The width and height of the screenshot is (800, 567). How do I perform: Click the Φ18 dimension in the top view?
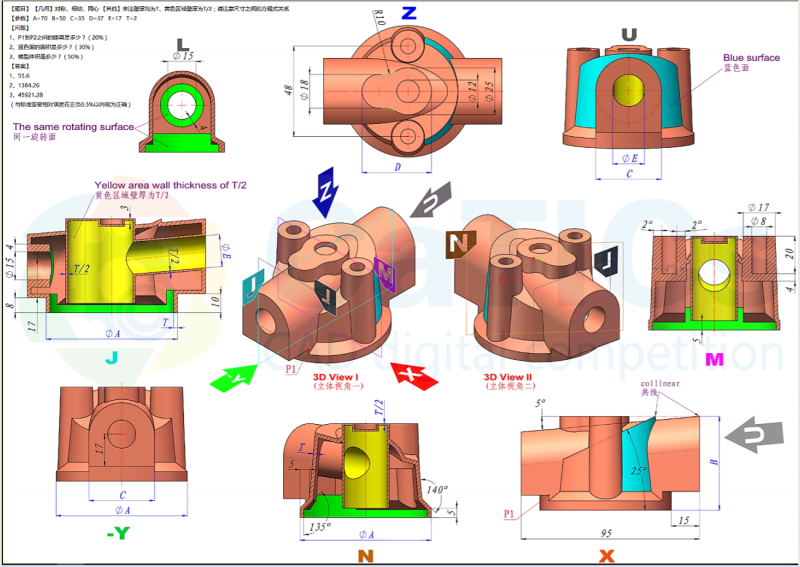[304, 89]
